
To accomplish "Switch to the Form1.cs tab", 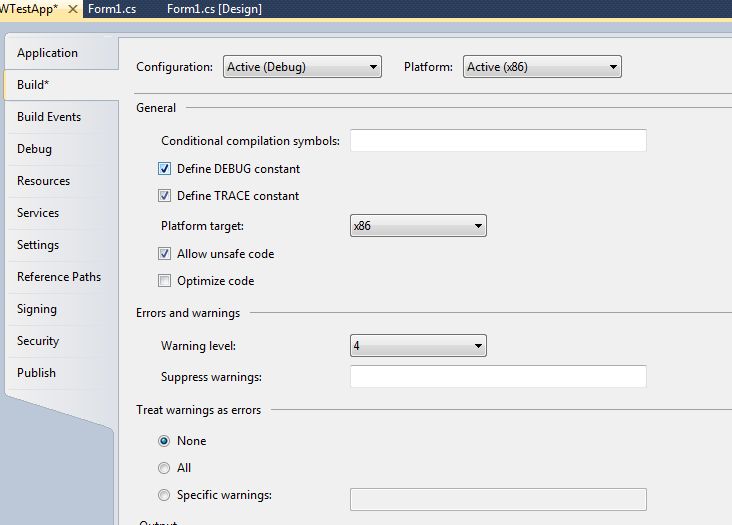I will (x=112, y=9).
